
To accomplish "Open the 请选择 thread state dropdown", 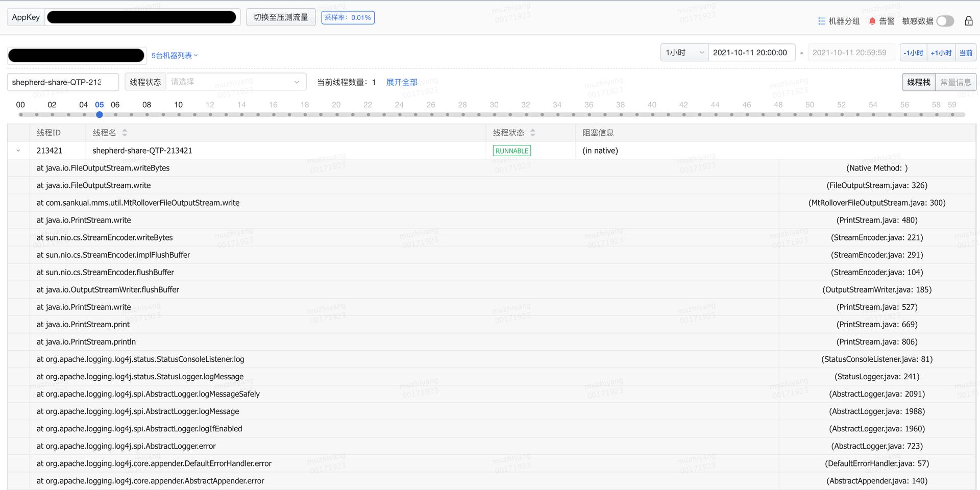I will (236, 82).
